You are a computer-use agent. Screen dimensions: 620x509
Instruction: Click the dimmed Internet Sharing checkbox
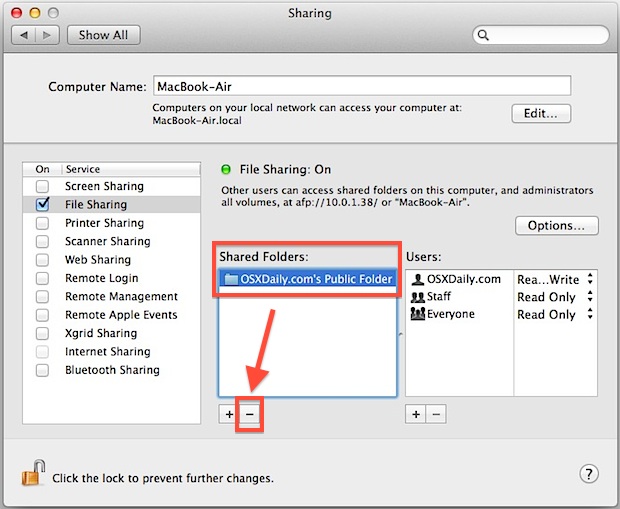pyautogui.click(x=42, y=352)
